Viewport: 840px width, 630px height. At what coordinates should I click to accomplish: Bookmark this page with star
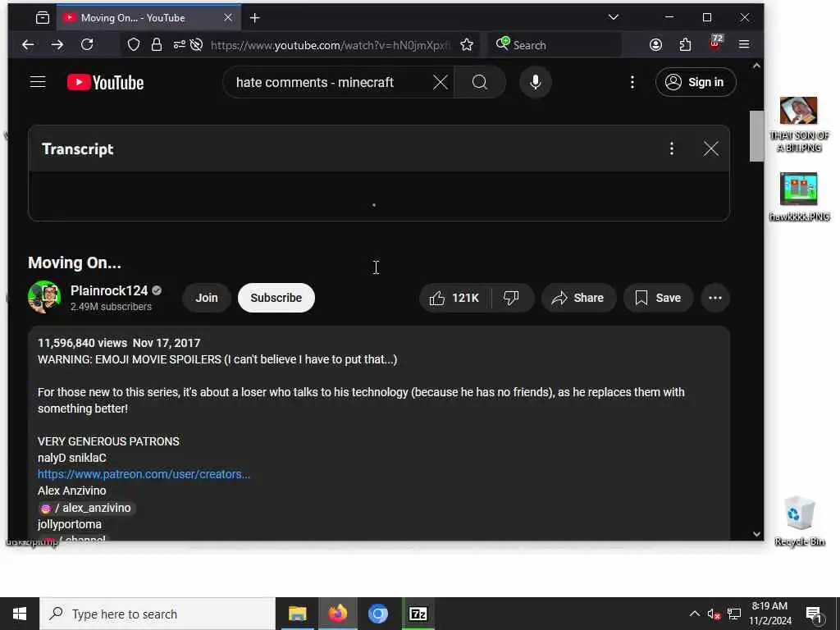click(x=467, y=45)
